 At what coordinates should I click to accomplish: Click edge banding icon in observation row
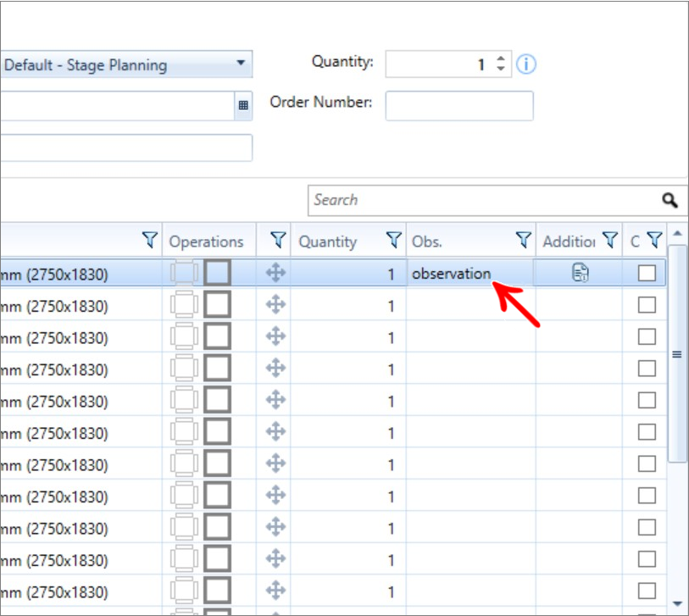point(184,272)
